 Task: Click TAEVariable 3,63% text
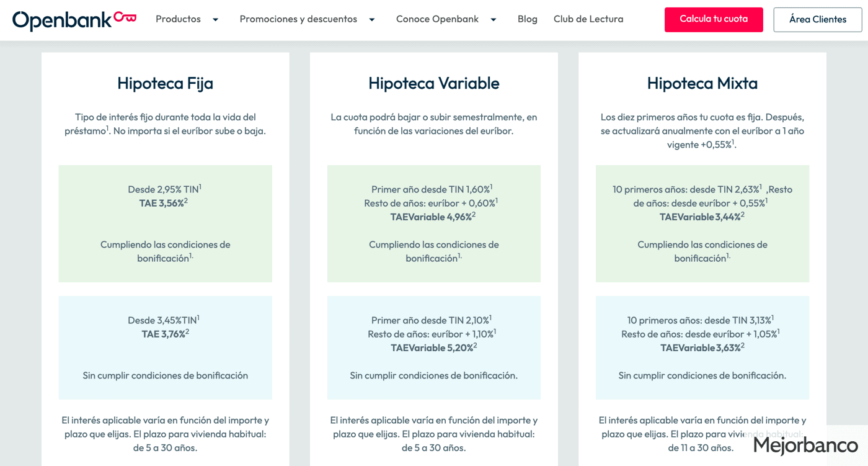click(x=702, y=347)
